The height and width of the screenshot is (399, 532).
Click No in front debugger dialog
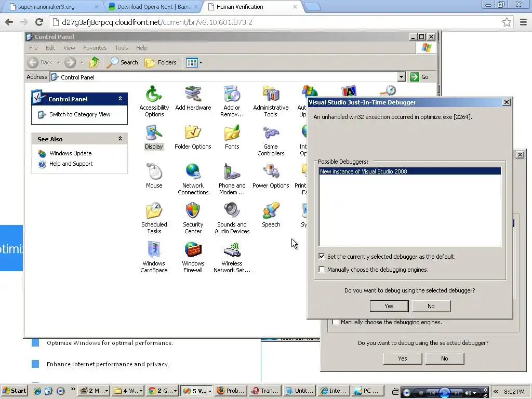(431, 306)
